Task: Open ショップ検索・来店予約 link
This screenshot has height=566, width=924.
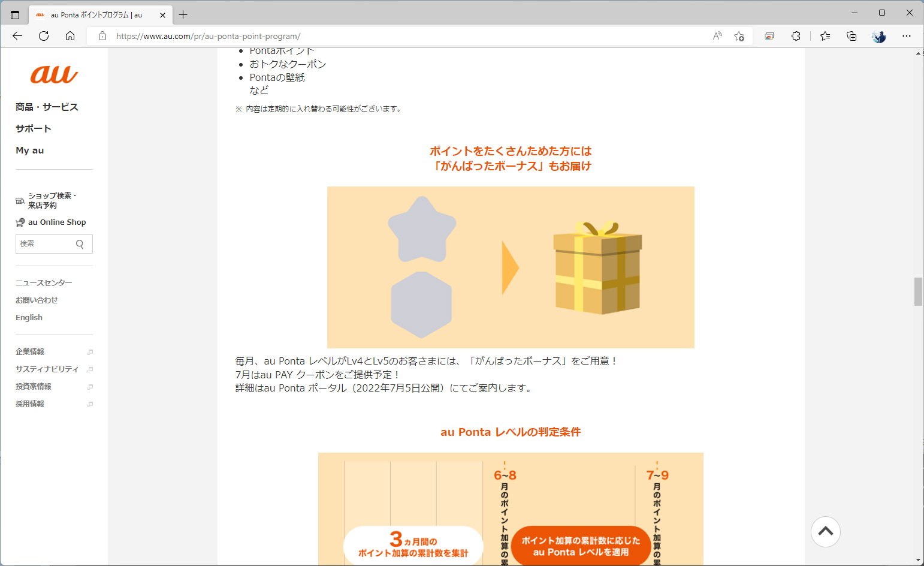Action: [x=52, y=201]
